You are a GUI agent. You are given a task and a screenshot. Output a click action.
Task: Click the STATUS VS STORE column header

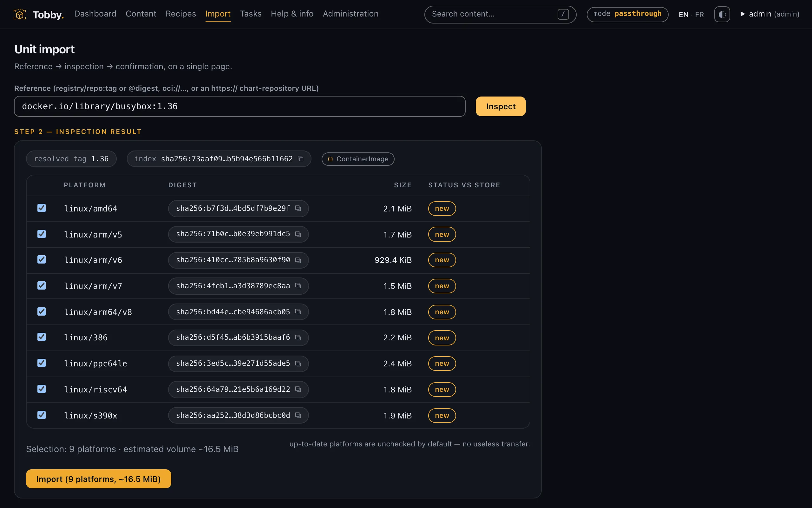click(464, 185)
